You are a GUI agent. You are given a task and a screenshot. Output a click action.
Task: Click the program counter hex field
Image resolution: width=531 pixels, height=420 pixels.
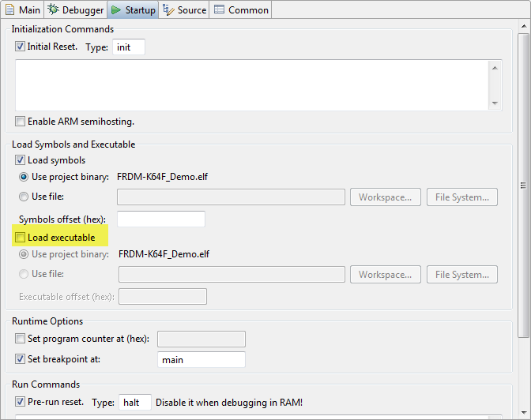point(201,339)
